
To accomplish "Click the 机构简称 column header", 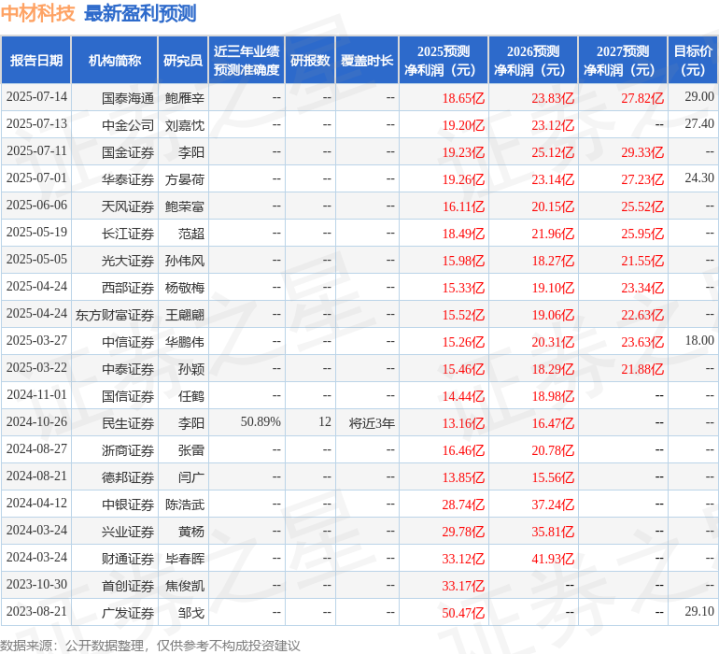I will click(114, 60).
